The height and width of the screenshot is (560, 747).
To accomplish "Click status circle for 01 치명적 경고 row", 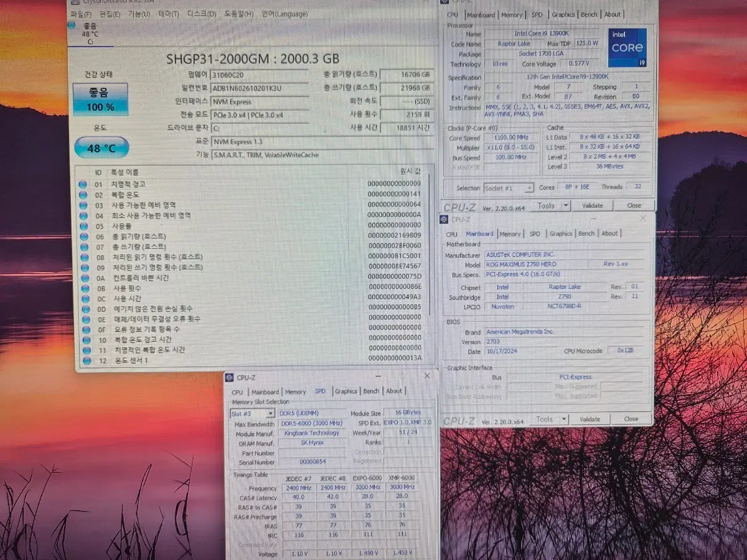I will pos(83,184).
